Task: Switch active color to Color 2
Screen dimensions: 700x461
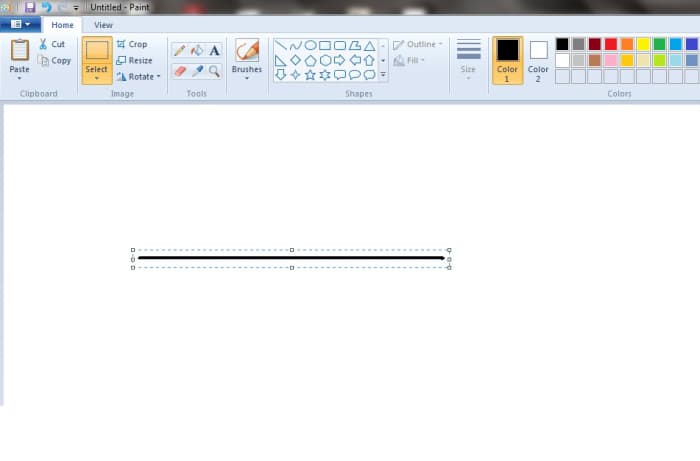Action: [538, 60]
